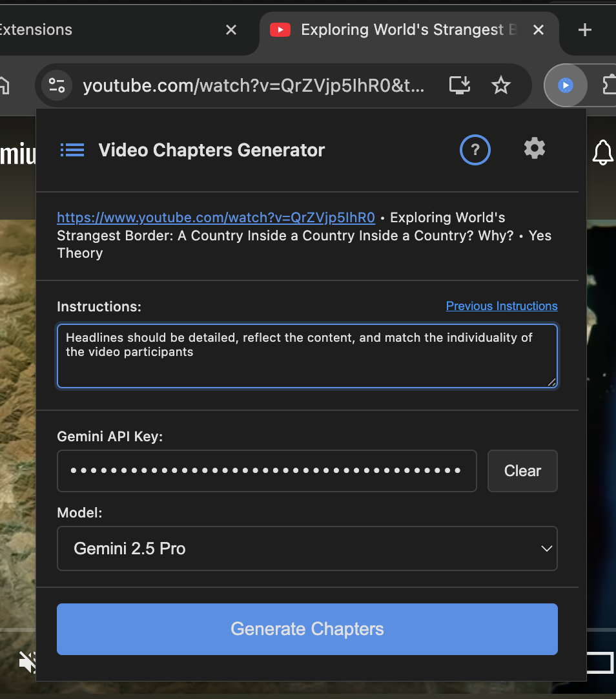Open settings via the gear icon
This screenshot has height=699, width=616.
click(535, 149)
